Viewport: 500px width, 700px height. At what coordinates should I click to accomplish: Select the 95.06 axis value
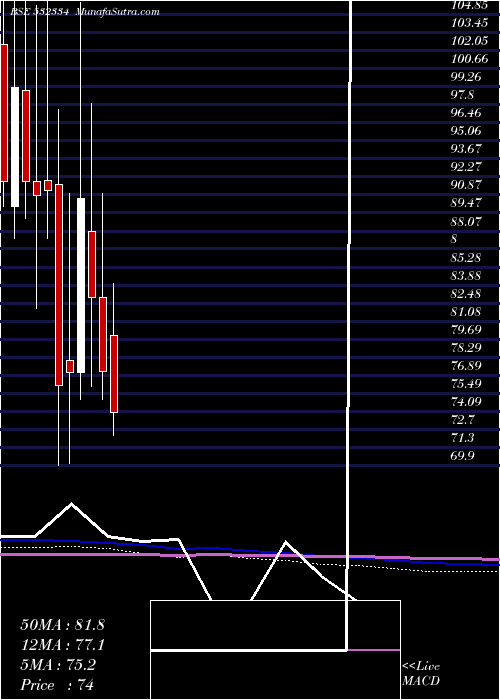click(x=467, y=130)
